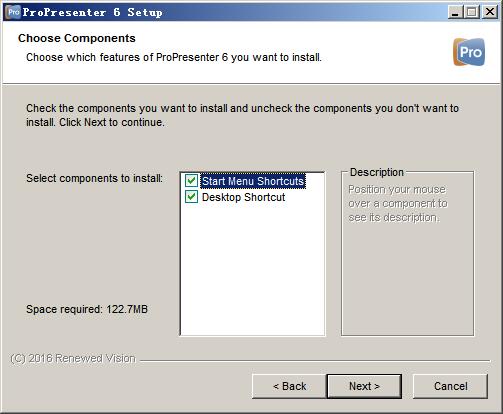Uncheck the Start Menu Shortcuts checkbox
The width and height of the screenshot is (503, 414).
(x=191, y=181)
